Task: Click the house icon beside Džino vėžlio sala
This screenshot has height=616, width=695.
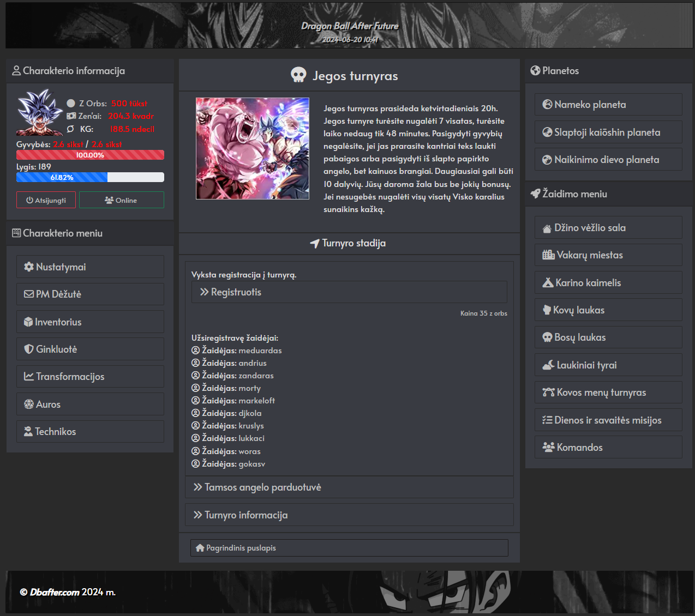Action: tap(547, 228)
